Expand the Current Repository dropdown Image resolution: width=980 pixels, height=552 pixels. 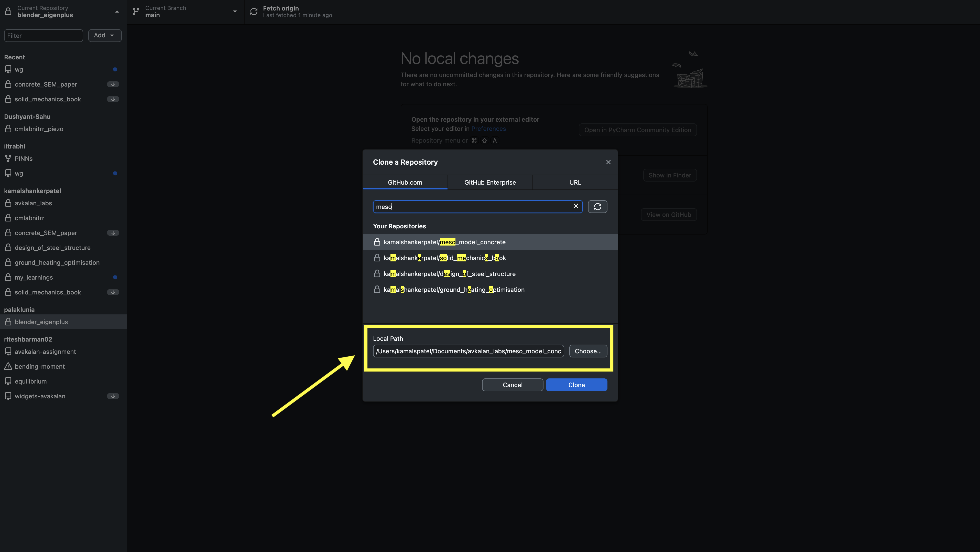click(63, 12)
